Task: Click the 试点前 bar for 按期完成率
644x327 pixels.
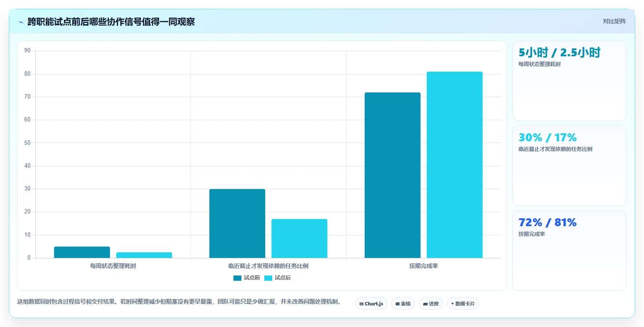Action: click(x=392, y=175)
